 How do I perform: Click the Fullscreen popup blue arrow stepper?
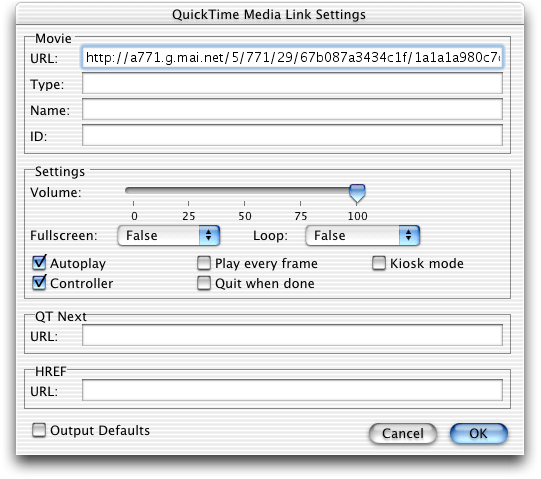209,236
